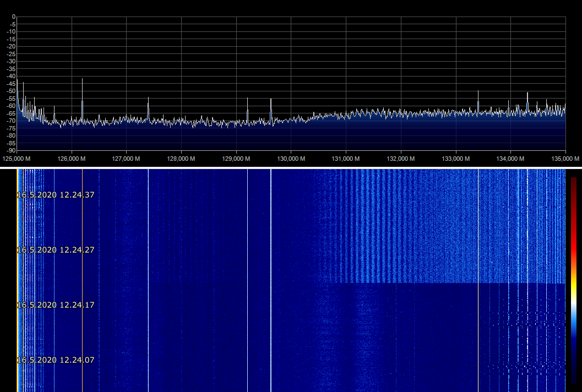Click the 125,000 M frequency axis label
This screenshot has height=392, width=582.
[17, 159]
